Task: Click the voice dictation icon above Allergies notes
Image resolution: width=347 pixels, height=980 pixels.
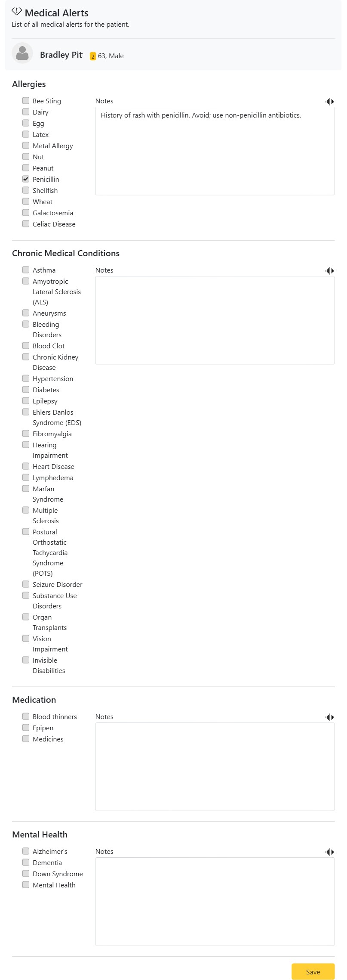Action: (x=330, y=102)
